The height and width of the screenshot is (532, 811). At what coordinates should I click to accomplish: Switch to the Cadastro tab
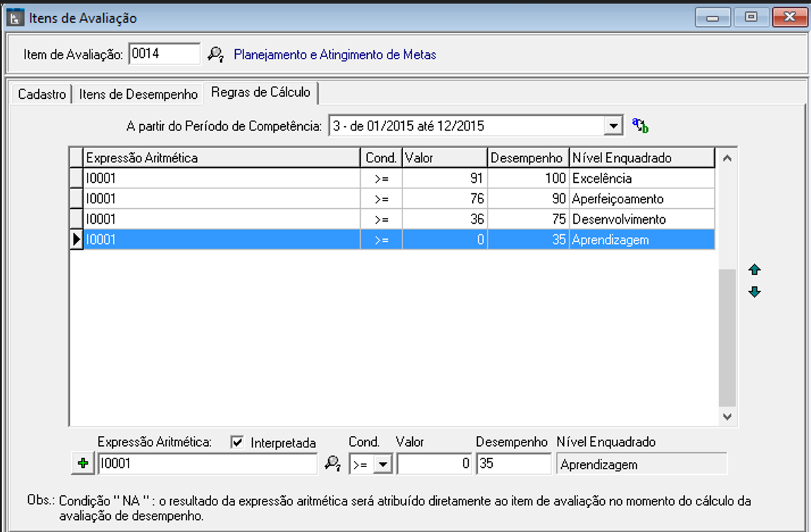[x=42, y=94]
